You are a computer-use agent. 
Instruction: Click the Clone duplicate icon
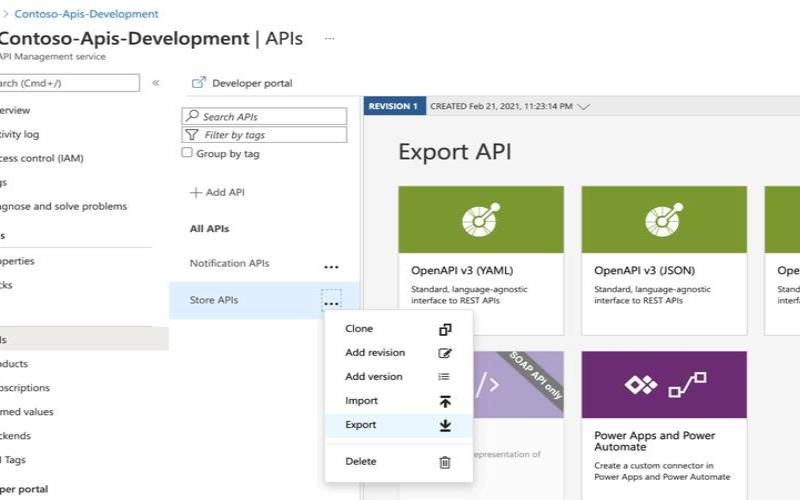[x=445, y=330]
